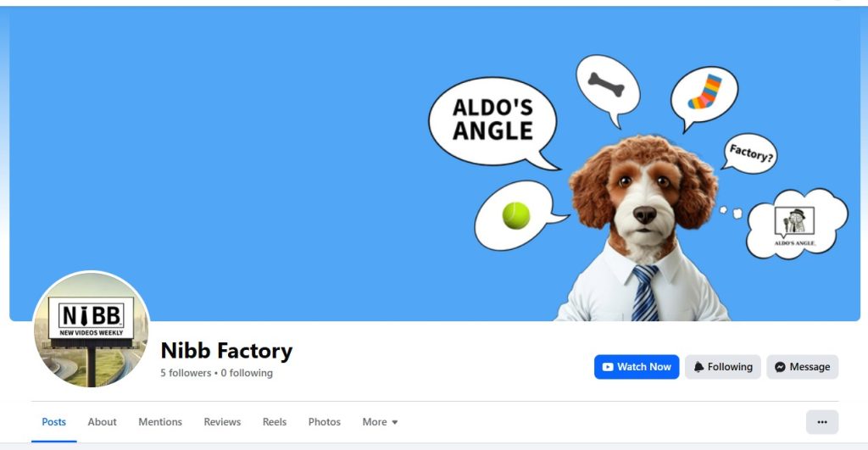The image size is (868, 450).
Task: Open Message to Nibb Factory
Action: [802, 367]
